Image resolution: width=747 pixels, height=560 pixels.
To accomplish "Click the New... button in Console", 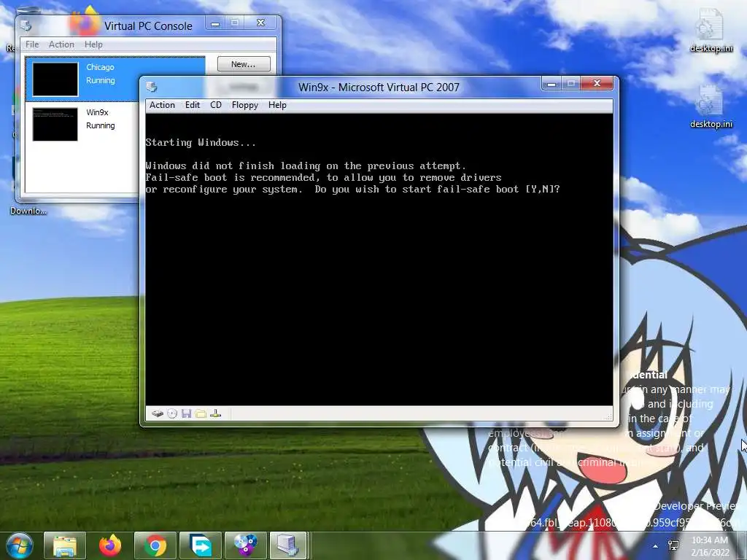I will pyautogui.click(x=244, y=64).
